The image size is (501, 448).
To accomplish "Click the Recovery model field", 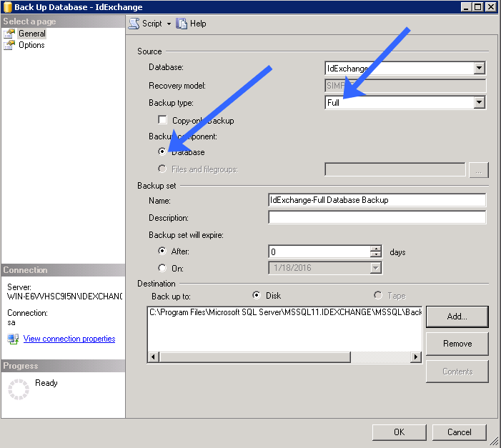I will 405,86.
